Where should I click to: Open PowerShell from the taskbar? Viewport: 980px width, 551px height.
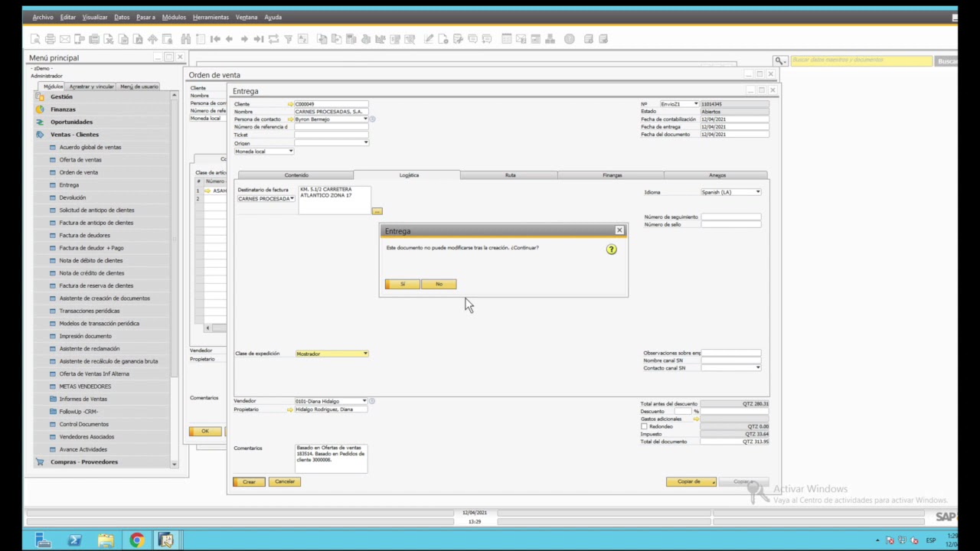click(x=74, y=540)
